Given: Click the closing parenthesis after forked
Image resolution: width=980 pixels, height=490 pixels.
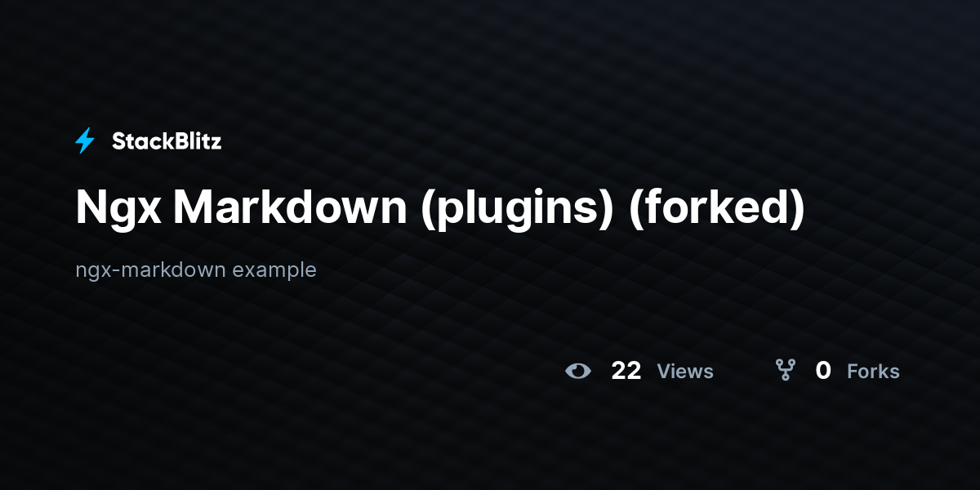Looking at the screenshot, I should point(798,210).
